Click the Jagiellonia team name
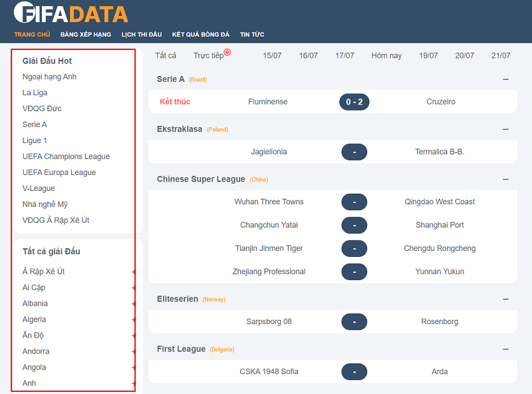Viewport: 532px width, 394px height. pyautogui.click(x=269, y=152)
